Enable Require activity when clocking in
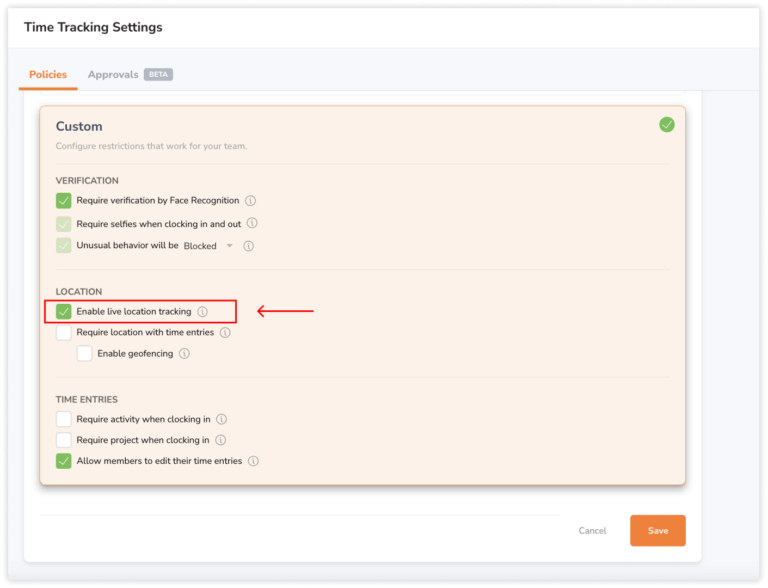 tap(64, 419)
